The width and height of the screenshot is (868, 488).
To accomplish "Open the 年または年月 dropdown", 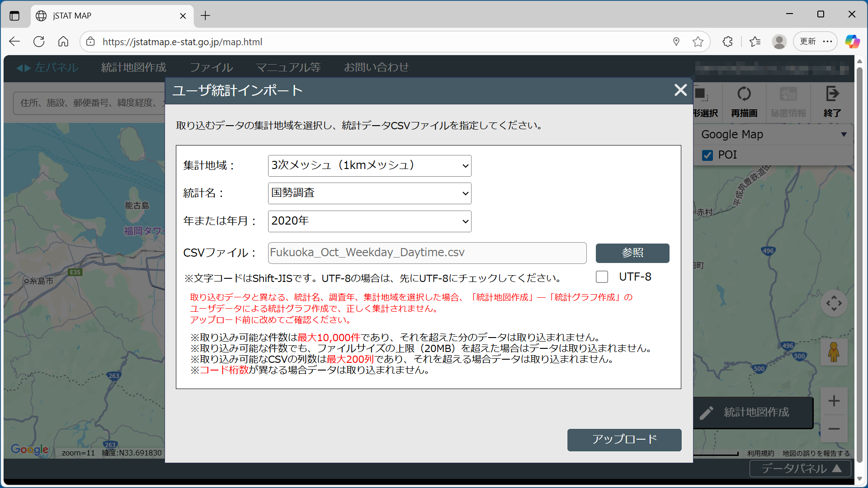I will (369, 221).
